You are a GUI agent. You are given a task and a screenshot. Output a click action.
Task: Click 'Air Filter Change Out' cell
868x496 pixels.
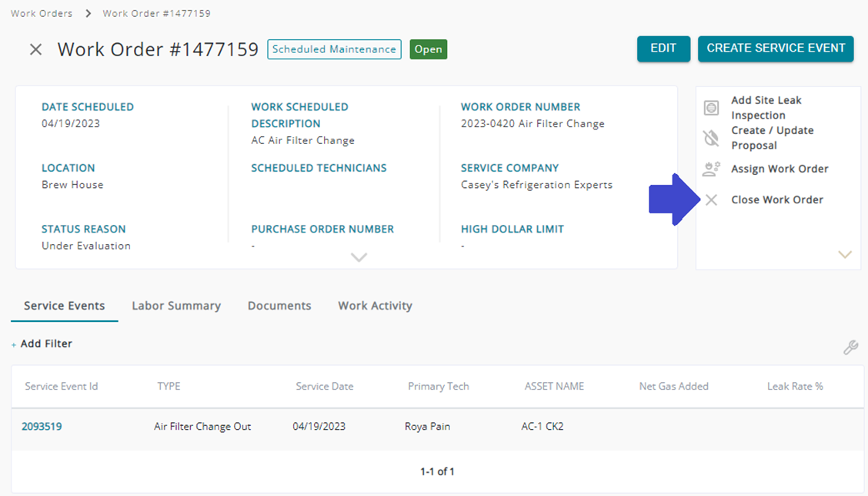[202, 426]
